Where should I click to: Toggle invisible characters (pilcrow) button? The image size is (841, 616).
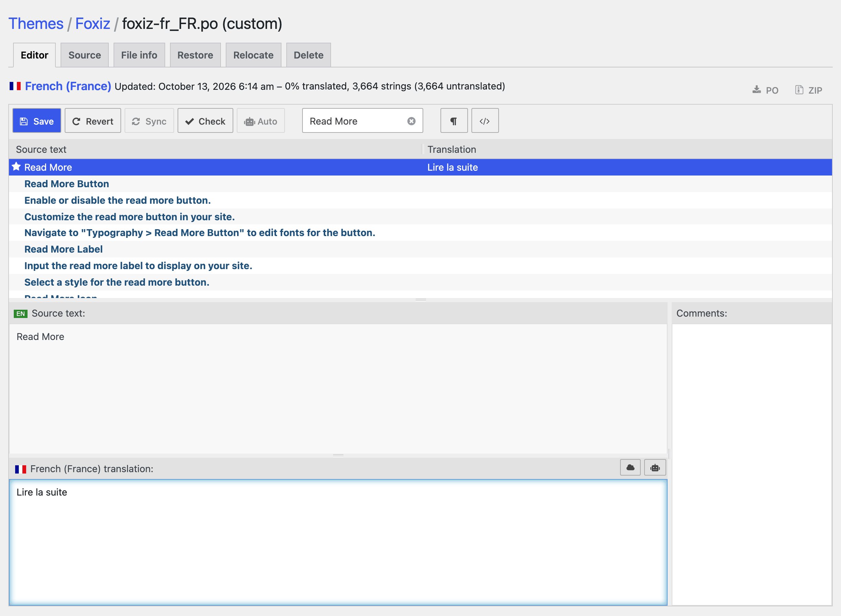pos(454,121)
